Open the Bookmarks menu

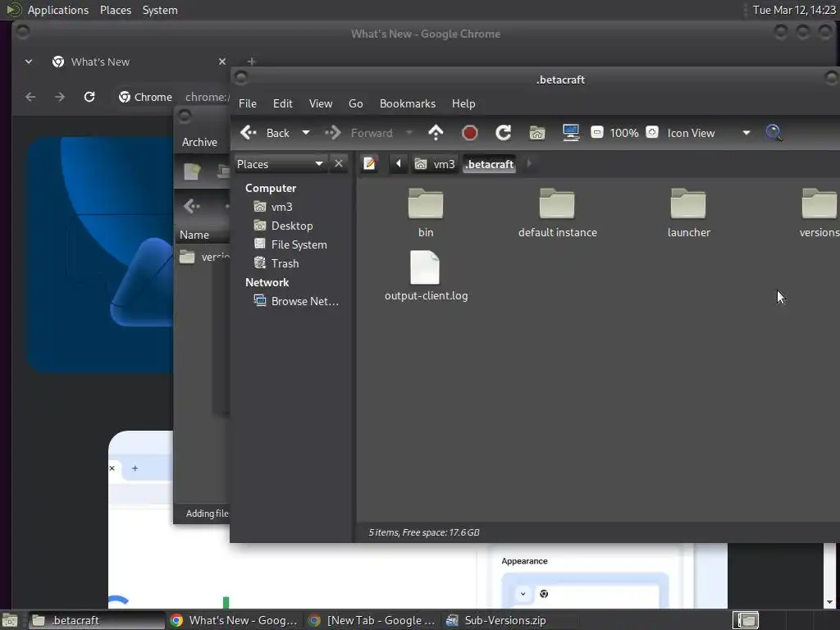408,103
